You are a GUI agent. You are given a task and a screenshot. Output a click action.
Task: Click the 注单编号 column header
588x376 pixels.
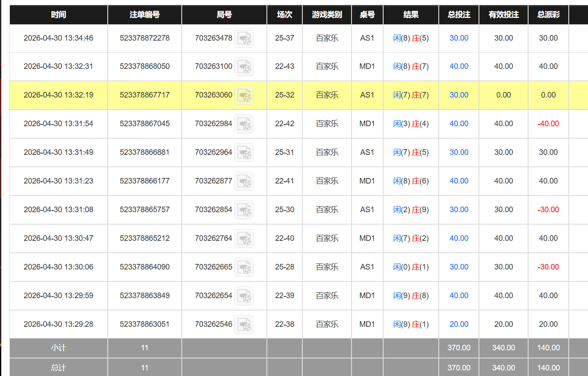point(145,15)
